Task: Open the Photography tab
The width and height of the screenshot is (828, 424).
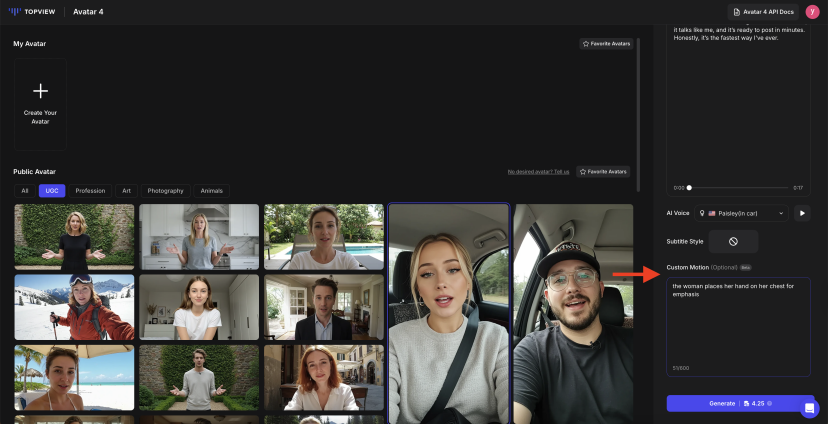Action: 165,191
